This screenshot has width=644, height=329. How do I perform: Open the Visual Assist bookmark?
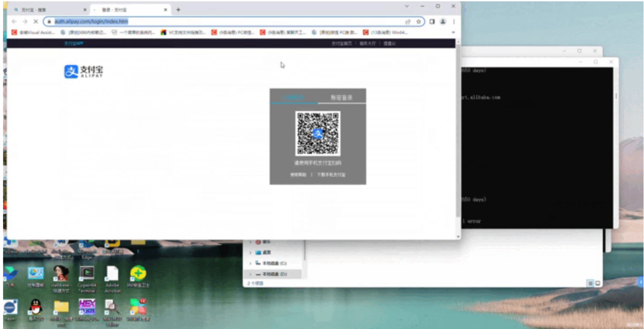pos(33,32)
